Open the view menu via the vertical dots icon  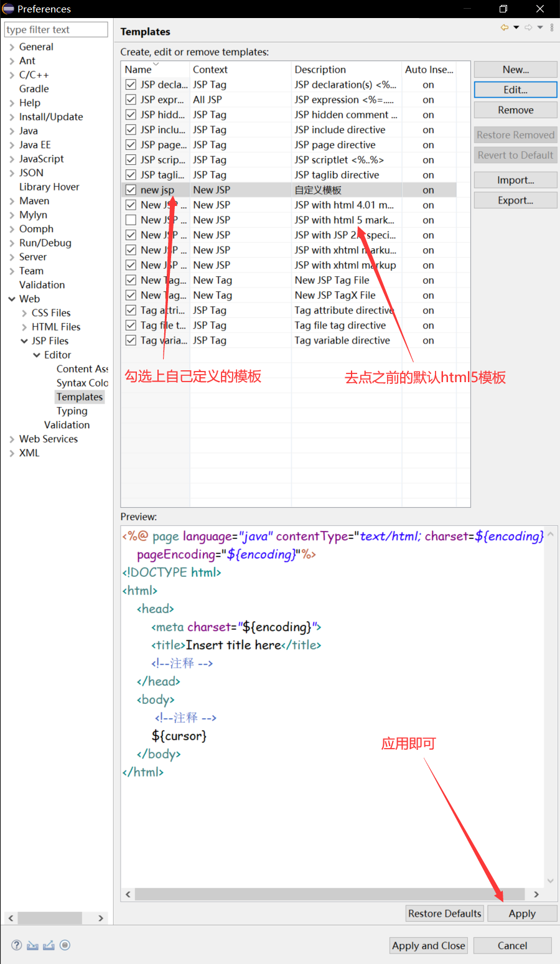pos(551,27)
